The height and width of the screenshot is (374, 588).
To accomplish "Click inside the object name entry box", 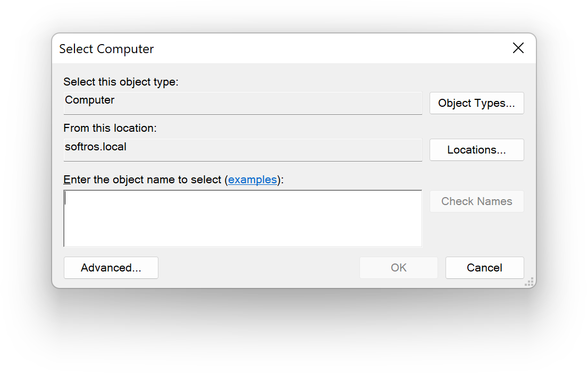I will click(x=242, y=218).
